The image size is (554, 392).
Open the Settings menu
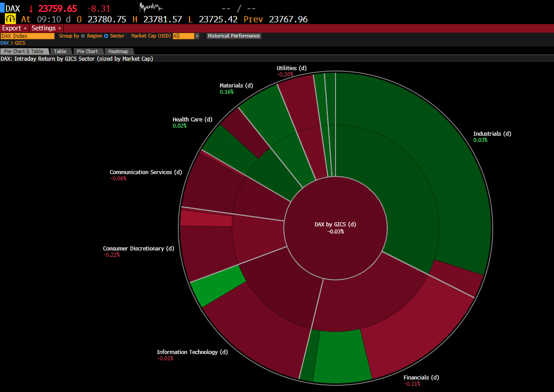(46, 28)
